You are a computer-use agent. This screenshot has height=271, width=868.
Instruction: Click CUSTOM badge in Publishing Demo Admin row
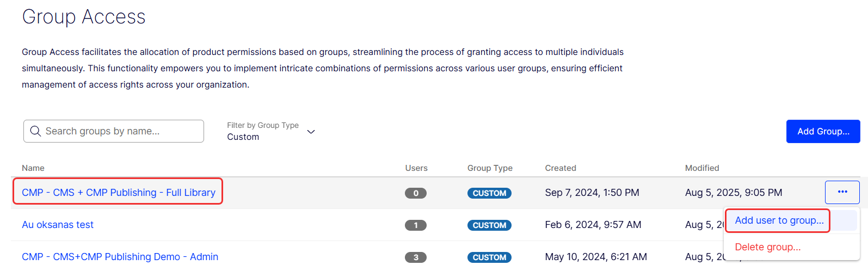tap(489, 257)
